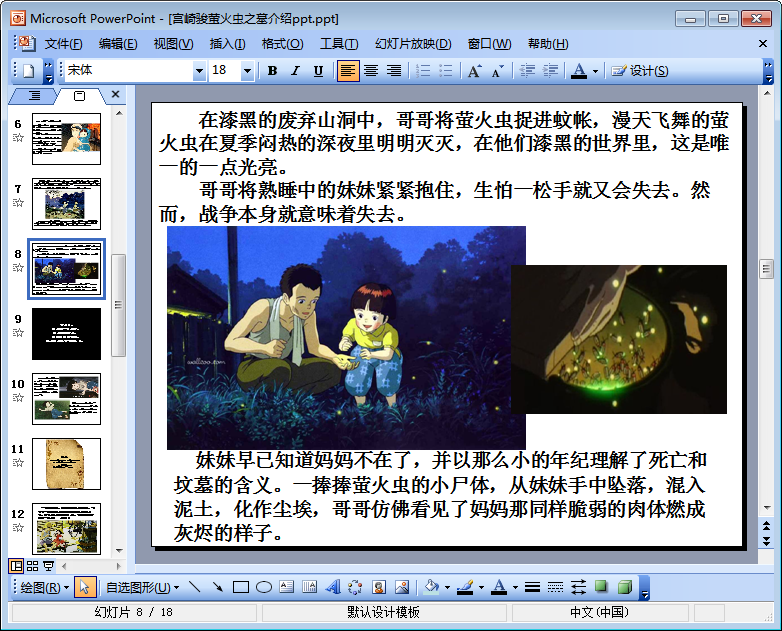Switch to the Slides thumbnail tab
Viewport: 782px width, 631px height.
[x=79, y=95]
